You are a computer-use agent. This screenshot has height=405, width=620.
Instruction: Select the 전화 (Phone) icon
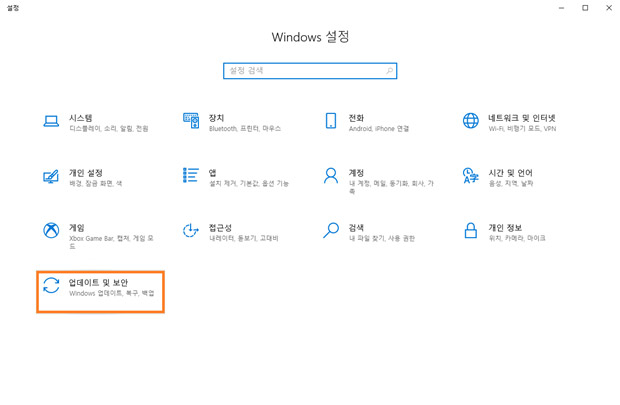pos(331,121)
